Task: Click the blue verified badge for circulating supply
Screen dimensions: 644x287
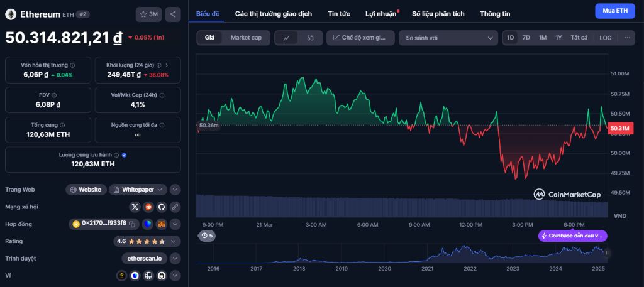Action: click(x=124, y=155)
